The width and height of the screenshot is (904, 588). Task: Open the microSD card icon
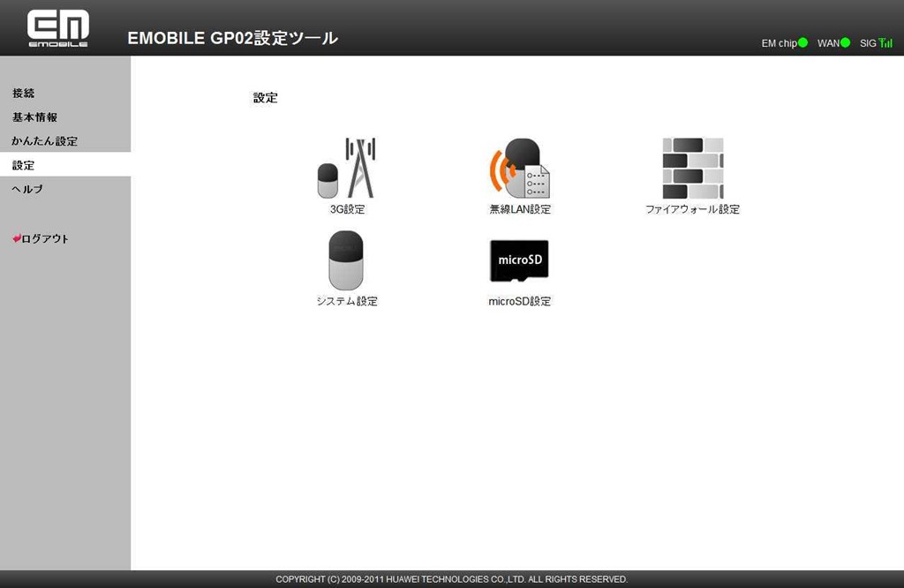pos(519,260)
